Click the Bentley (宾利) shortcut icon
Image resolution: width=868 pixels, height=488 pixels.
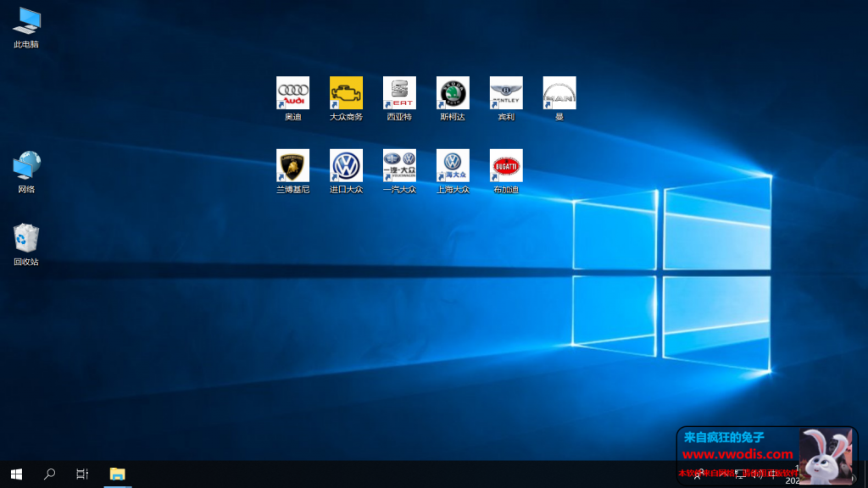pos(506,93)
